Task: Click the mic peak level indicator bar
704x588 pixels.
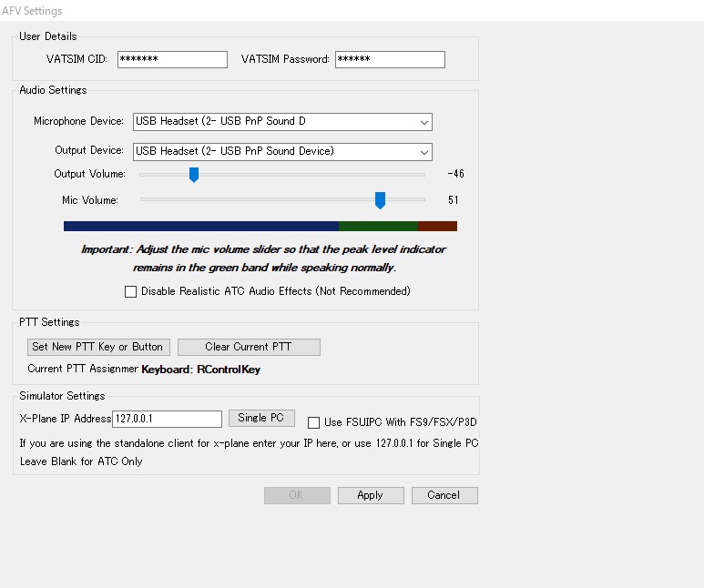Action: click(260, 226)
